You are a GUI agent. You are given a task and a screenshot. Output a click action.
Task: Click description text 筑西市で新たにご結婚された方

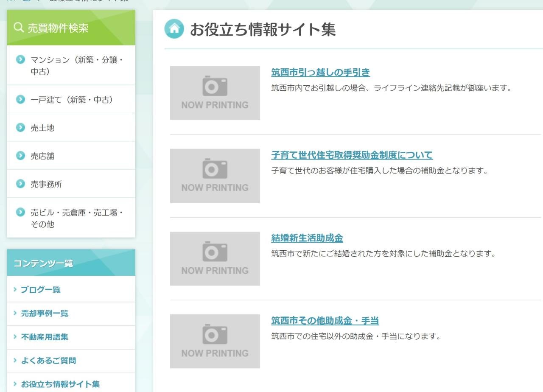(383, 254)
